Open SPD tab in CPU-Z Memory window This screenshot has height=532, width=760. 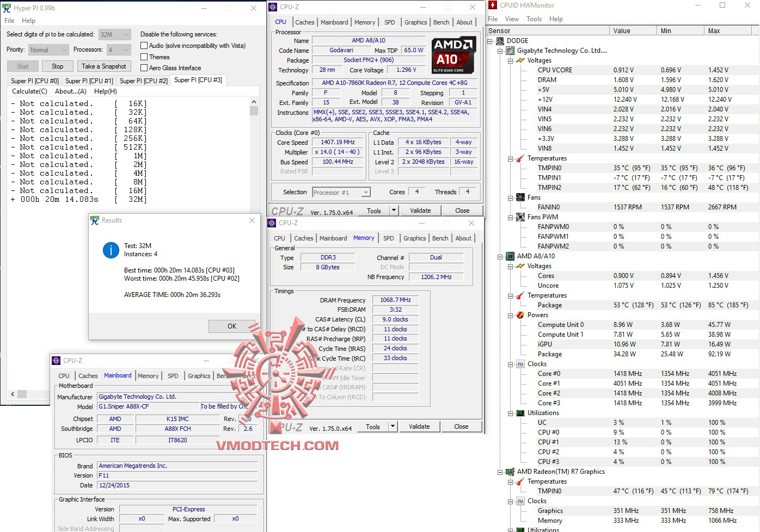coord(388,238)
